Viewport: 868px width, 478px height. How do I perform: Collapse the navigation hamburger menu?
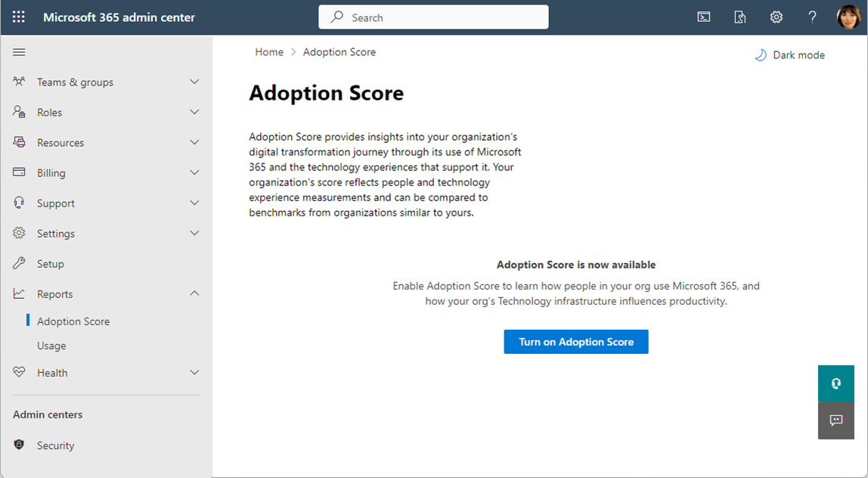coord(19,52)
